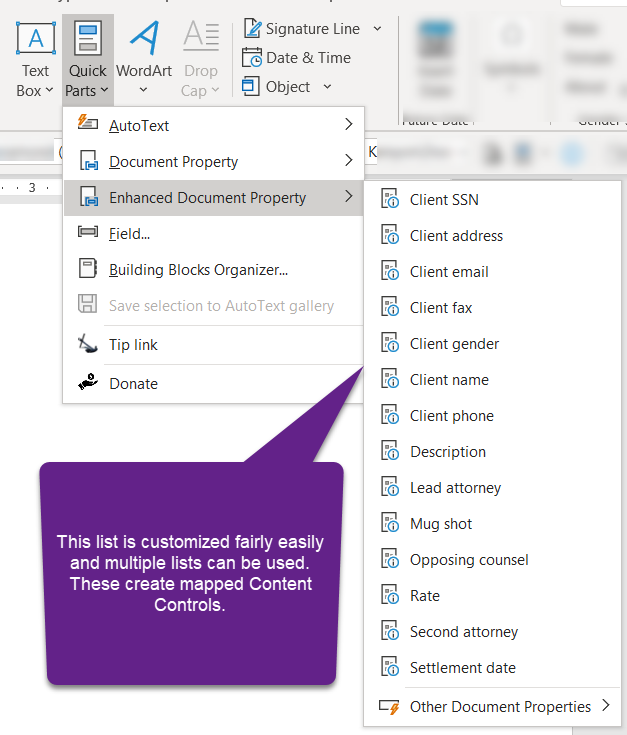
Task: Open Building Blocks Organizer... entry
Action: coord(214,270)
